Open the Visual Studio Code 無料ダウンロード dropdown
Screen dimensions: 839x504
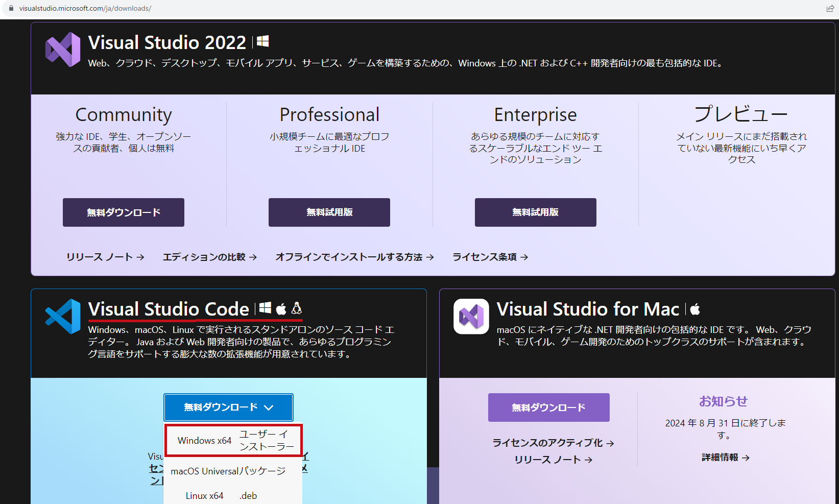[x=229, y=407]
